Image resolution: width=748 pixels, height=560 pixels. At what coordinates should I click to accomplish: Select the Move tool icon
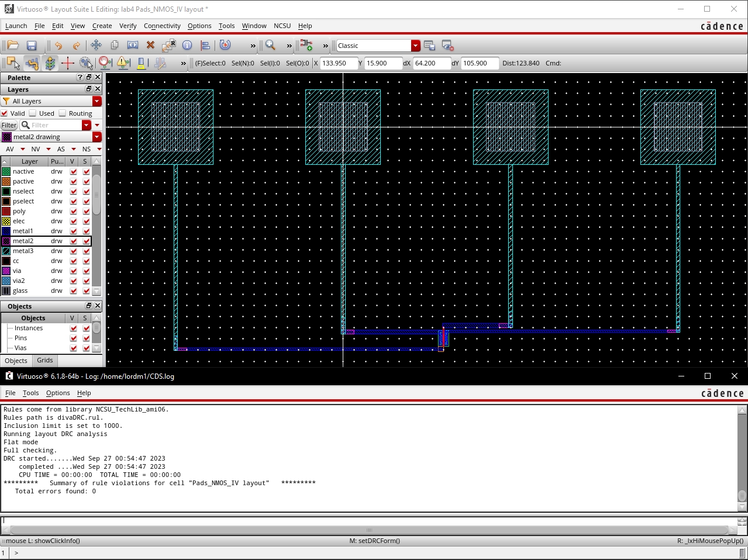pyautogui.click(x=96, y=46)
